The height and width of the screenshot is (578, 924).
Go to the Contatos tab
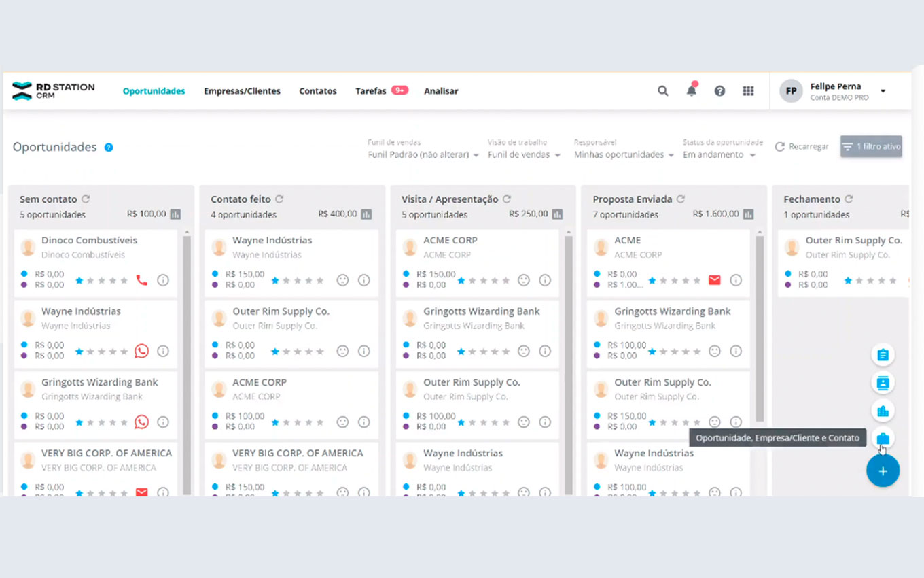tap(318, 91)
